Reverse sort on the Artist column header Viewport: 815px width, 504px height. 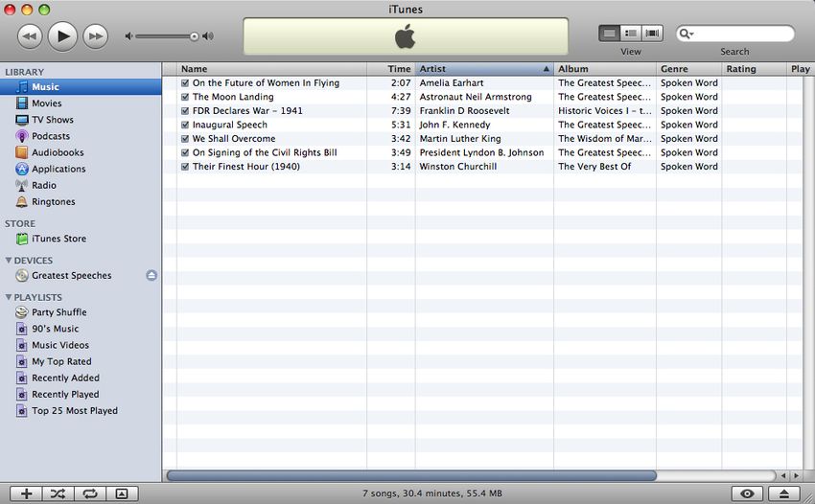(484, 69)
